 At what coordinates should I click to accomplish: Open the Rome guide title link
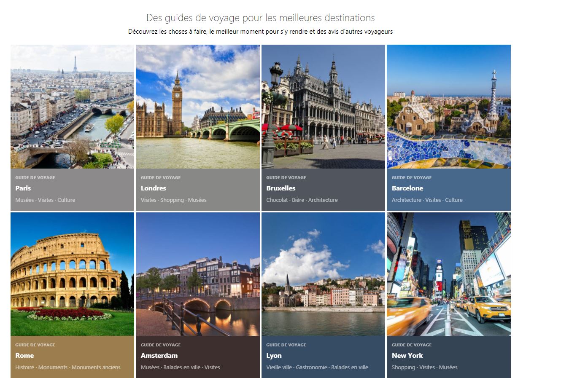[x=24, y=356]
